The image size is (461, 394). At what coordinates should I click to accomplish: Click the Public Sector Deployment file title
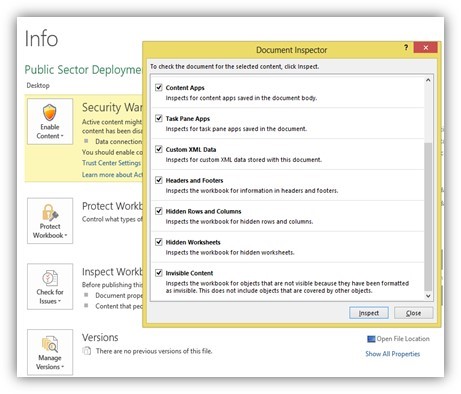click(83, 70)
